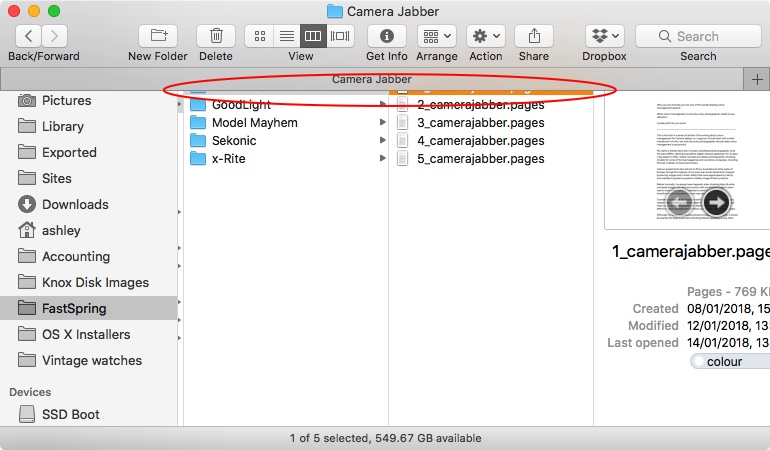
Task: Show next preview page with right arrow
Action: [716, 202]
